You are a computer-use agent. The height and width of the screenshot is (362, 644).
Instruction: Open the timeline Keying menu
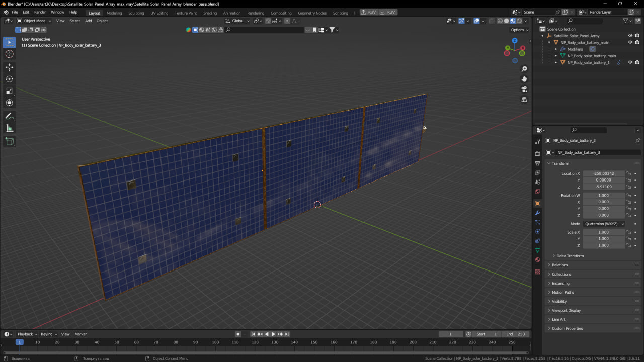click(x=48, y=334)
